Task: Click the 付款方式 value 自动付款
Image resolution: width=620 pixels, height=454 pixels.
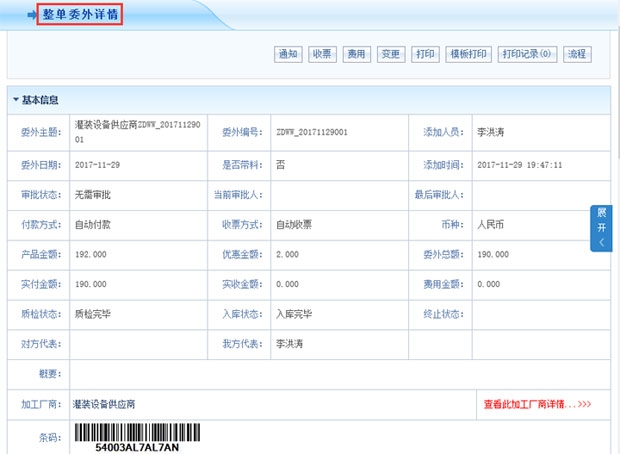Action: 93,225
